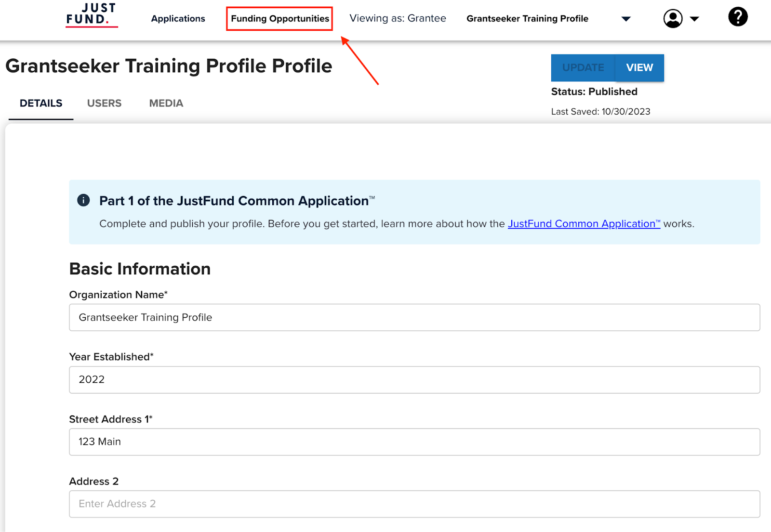Click into the Year Established field

pos(414,380)
